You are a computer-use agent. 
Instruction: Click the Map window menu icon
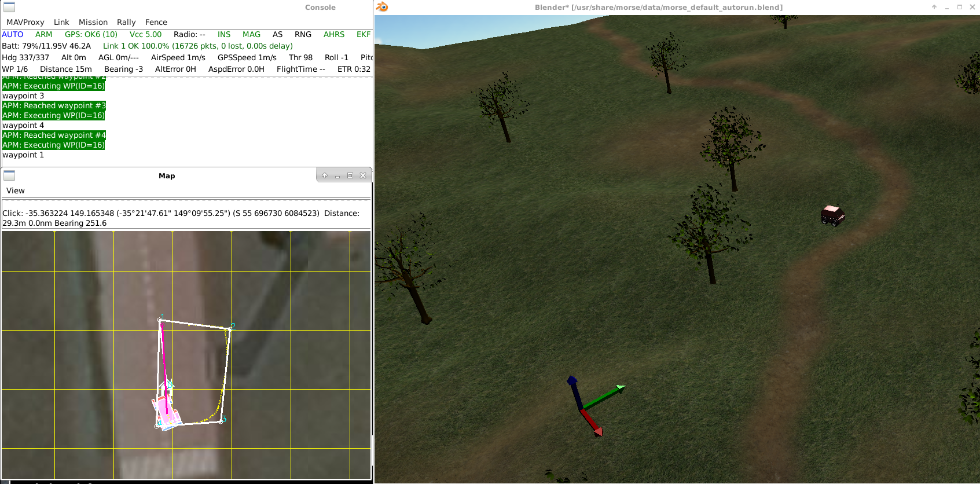(x=9, y=175)
